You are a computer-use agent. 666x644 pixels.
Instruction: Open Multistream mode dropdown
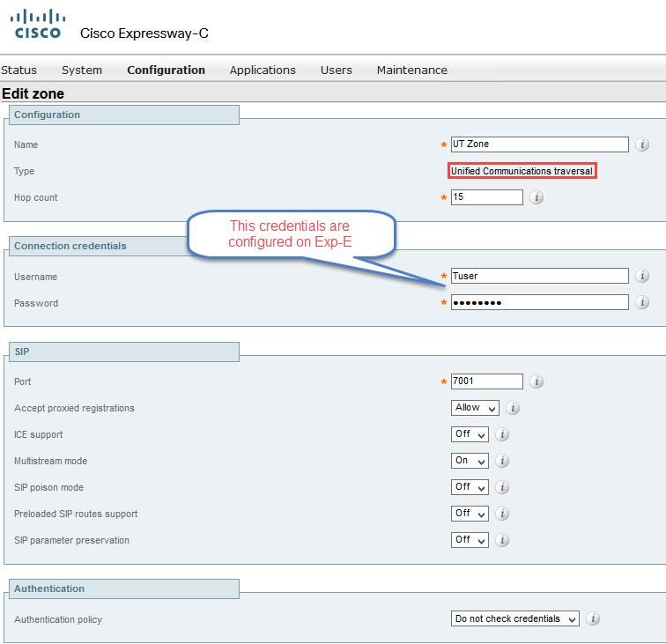(x=470, y=461)
